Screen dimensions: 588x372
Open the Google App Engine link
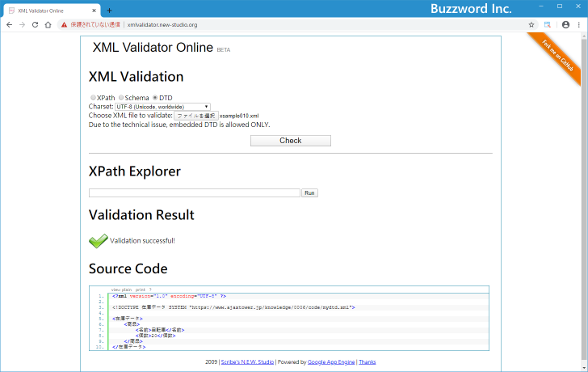(x=331, y=361)
